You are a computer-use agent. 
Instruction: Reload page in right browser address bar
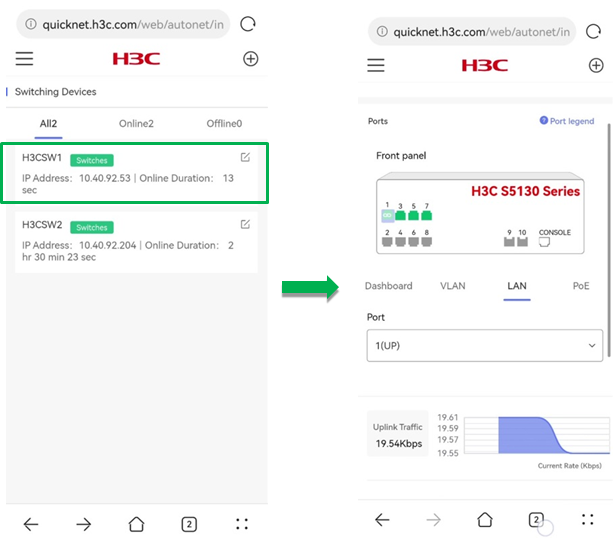pos(593,31)
